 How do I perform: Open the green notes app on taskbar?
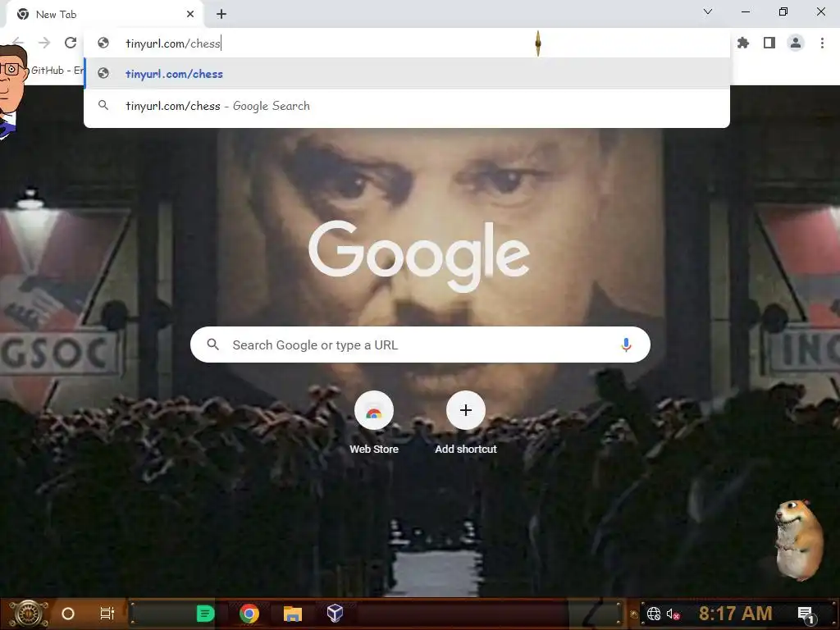[205, 614]
